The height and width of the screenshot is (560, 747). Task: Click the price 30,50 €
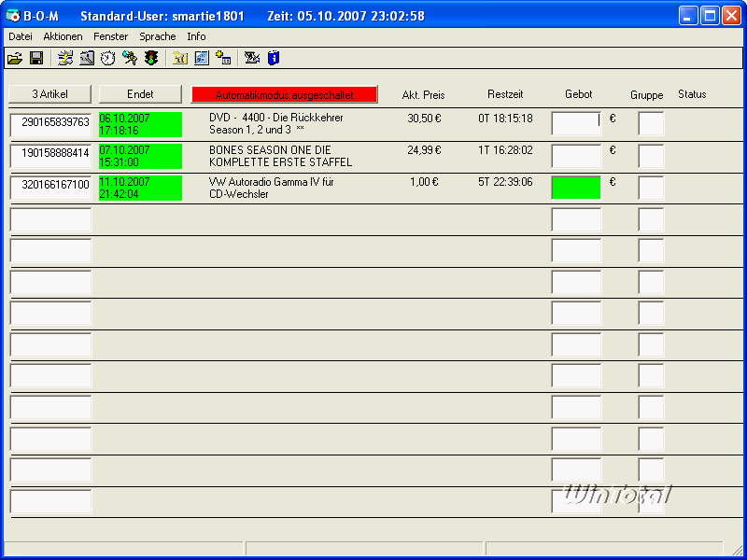tap(425, 119)
